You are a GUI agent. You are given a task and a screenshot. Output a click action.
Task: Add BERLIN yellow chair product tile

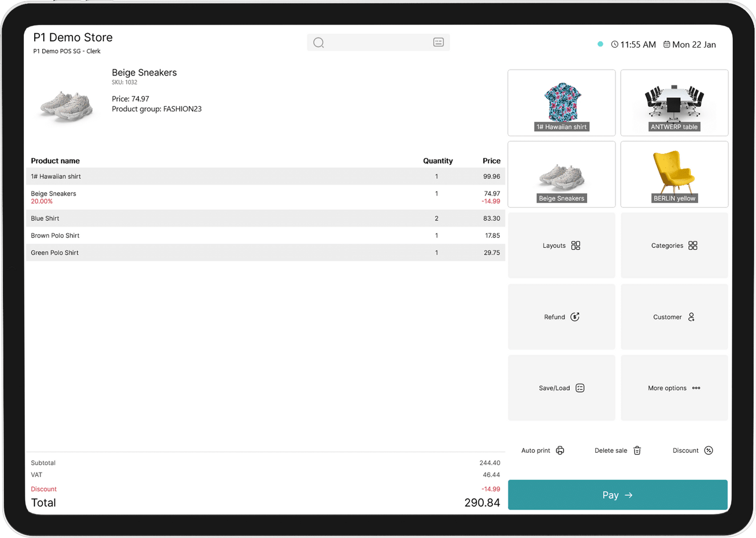(674, 174)
